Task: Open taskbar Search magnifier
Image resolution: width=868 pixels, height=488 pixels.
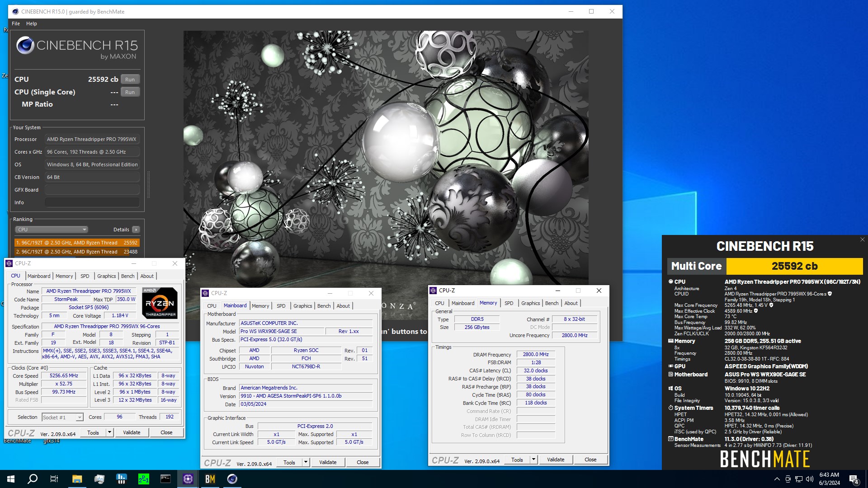Action: click(33, 479)
